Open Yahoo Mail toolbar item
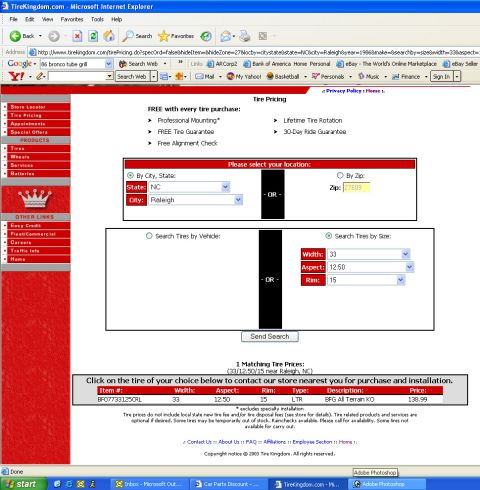Screen dimensions: 480x490 click(205, 76)
